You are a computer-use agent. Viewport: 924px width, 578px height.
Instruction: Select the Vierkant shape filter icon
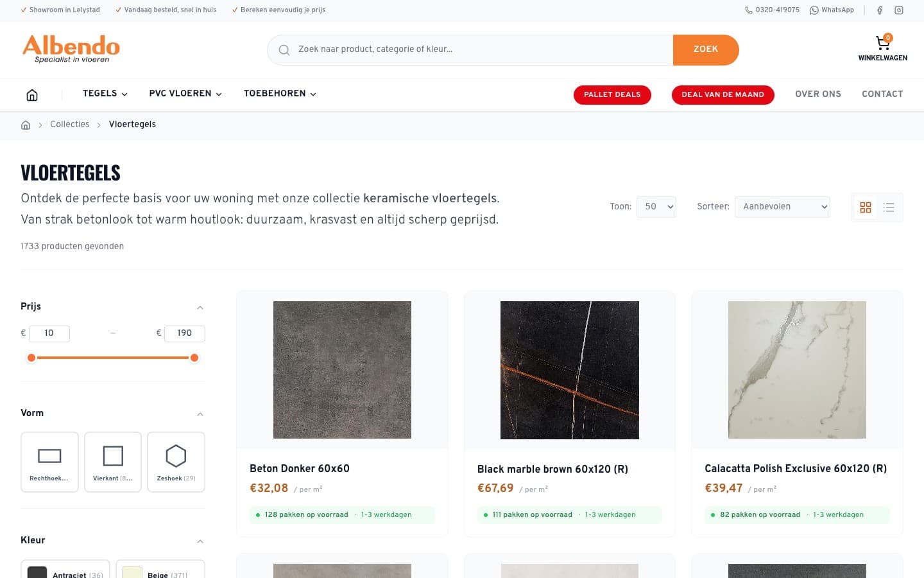click(x=113, y=456)
